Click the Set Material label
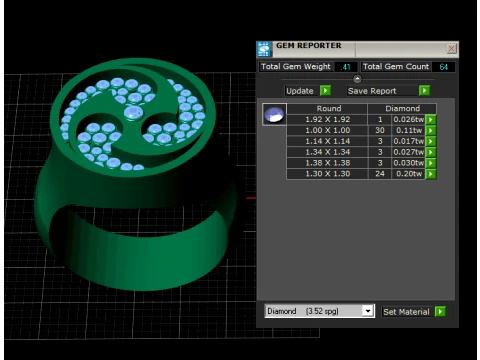The width and height of the screenshot is (480, 360). click(406, 312)
